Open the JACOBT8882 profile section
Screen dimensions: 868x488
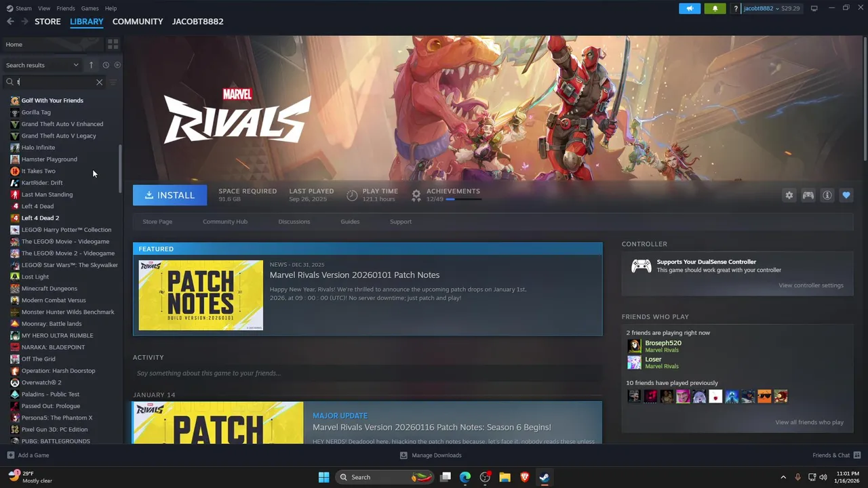tap(198, 22)
